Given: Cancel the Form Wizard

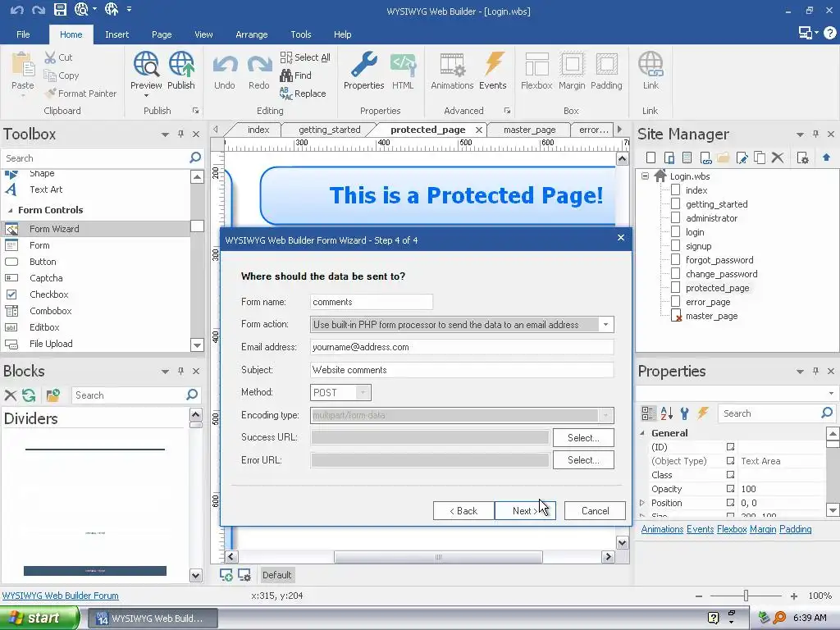Looking at the screenshot, I should coord(596,510).
